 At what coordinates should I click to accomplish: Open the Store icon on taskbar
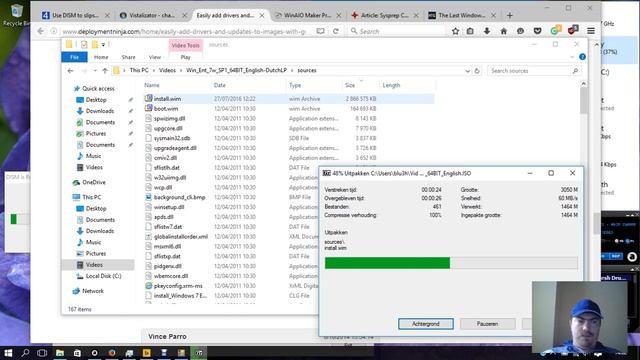pyautogui.click(x=77, y=353)
